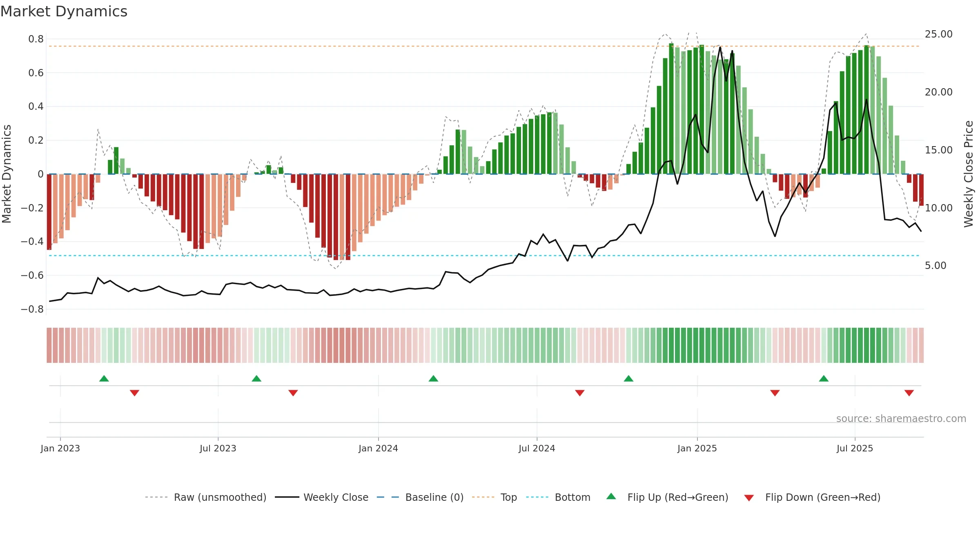Click the first flip-up marker after Jan 2023
This screenshot has height=551, width=980.
click(x=104, y=378)
